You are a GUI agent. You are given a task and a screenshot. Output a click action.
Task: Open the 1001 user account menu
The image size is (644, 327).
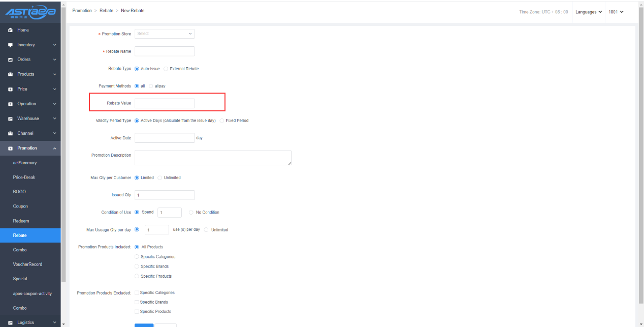click(x=616, y=12)
